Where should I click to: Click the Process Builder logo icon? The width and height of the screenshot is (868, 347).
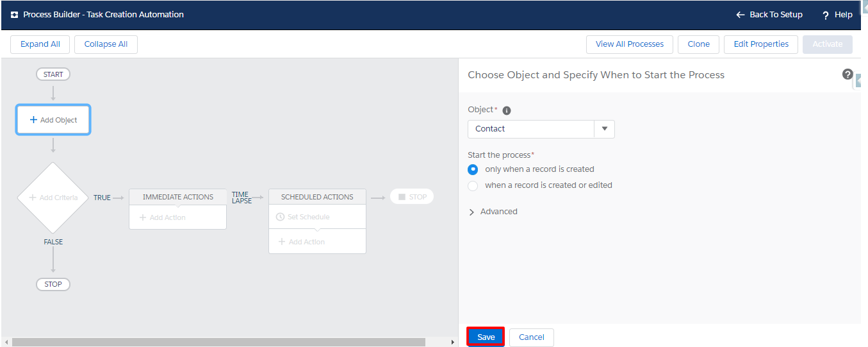click(x=14, y=15)
